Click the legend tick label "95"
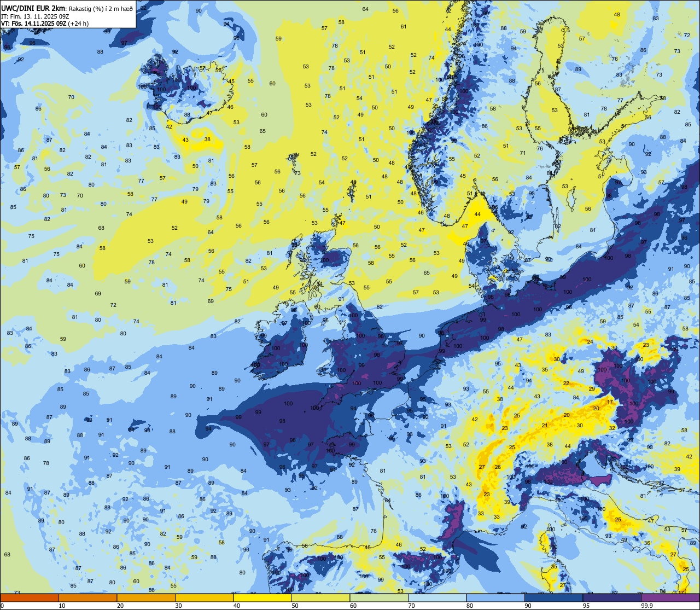Screen dimensions: 700x610 586,606
